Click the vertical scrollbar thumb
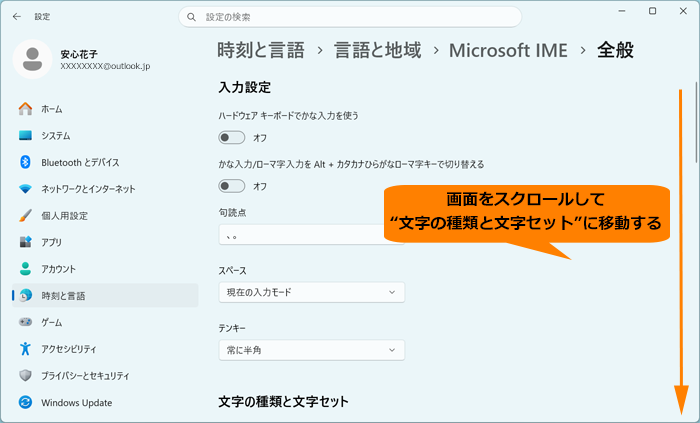700x423 pixels. click(696, 122)
